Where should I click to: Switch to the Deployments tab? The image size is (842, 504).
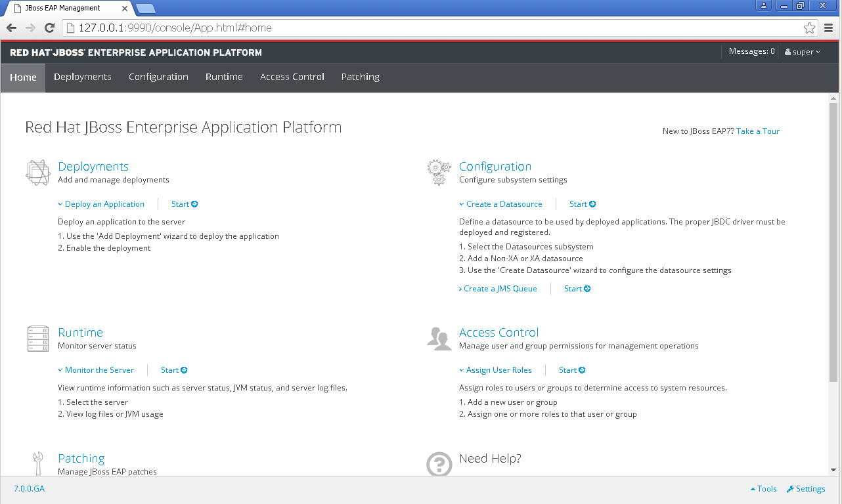[x=83, y=77]
